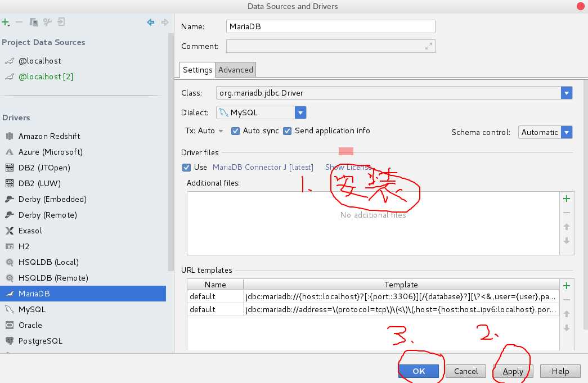Switch to the Settings tab
588x383 pixels.
click(198, 70)
